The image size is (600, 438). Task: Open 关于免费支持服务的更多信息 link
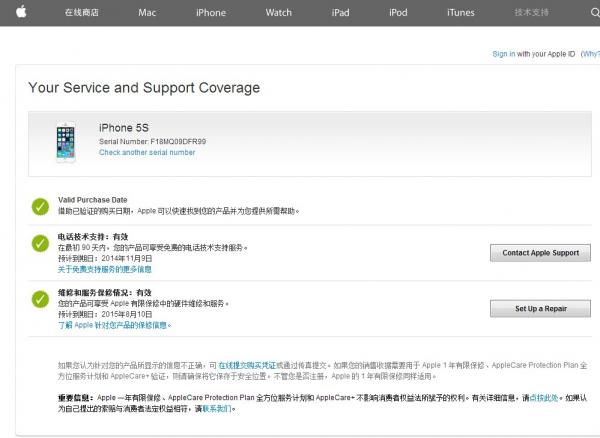(x=104, y=269)
